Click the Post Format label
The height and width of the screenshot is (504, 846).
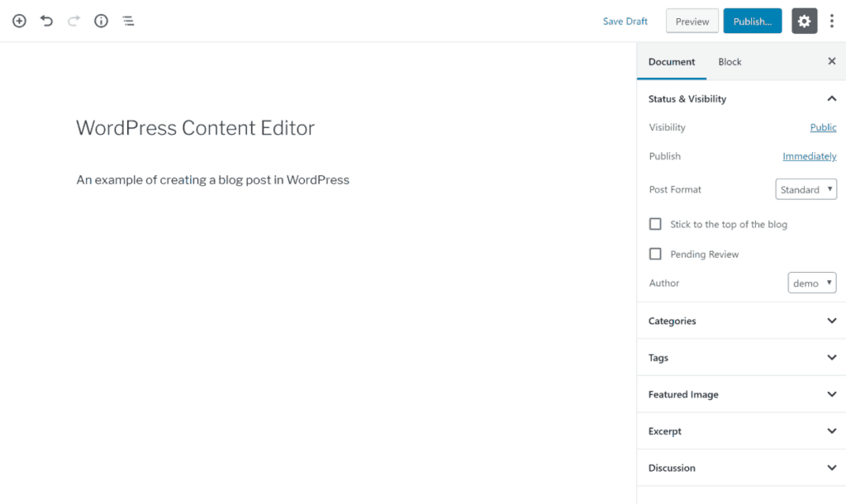675,189
